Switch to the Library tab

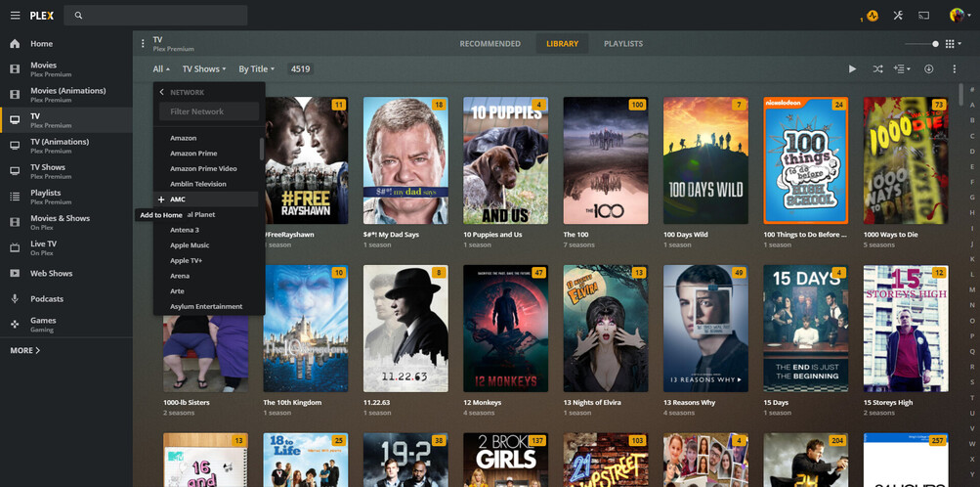point(562,44)
